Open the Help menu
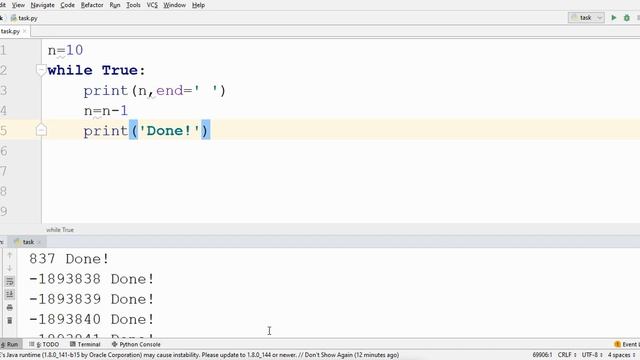The width and height of the screenshot is (640, 360). tap(198, 5)
